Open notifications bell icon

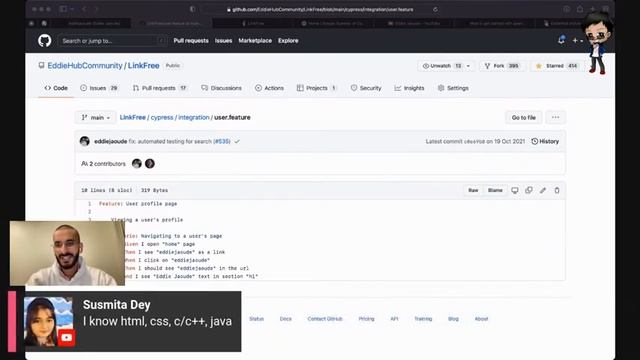[562, 40]
